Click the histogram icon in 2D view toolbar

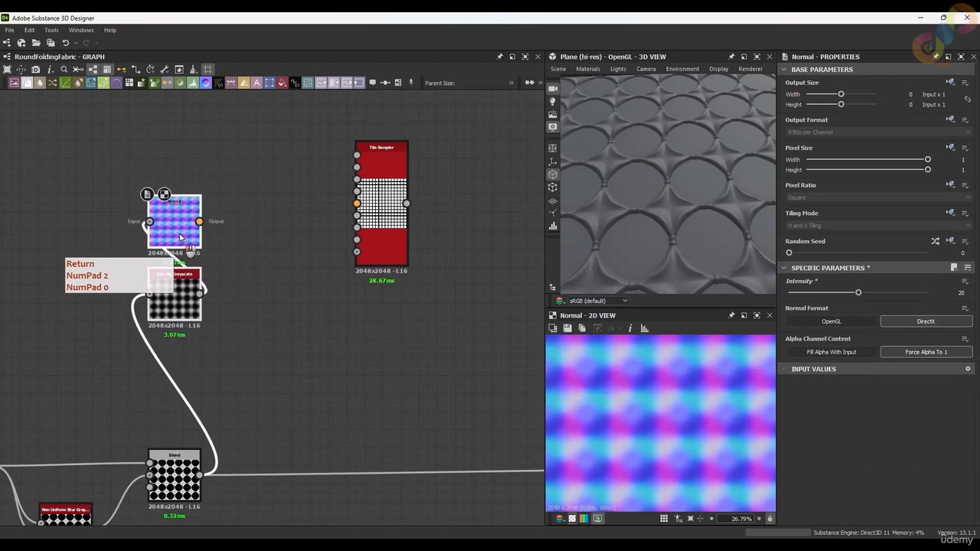click(x=645, y=328)
